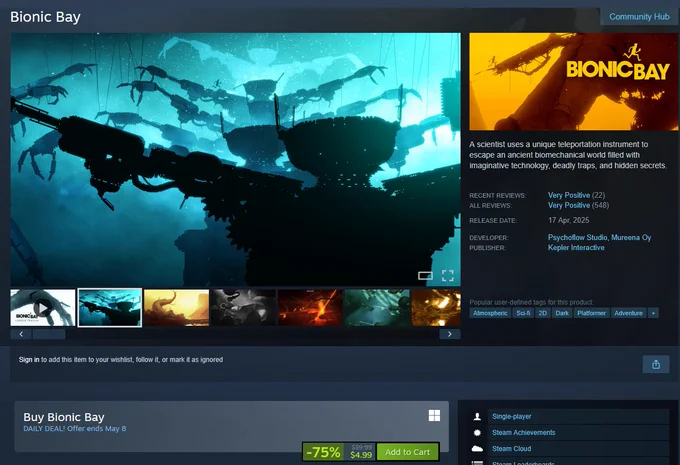Image resolution: width=680 pixels, height=465 pixels.
Task: Click Add to Cart button
Action: [407, 452]
